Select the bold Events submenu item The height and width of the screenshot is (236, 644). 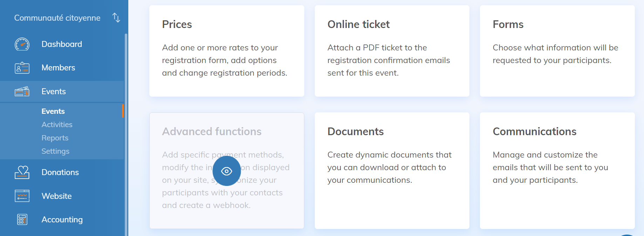point(53,111)
